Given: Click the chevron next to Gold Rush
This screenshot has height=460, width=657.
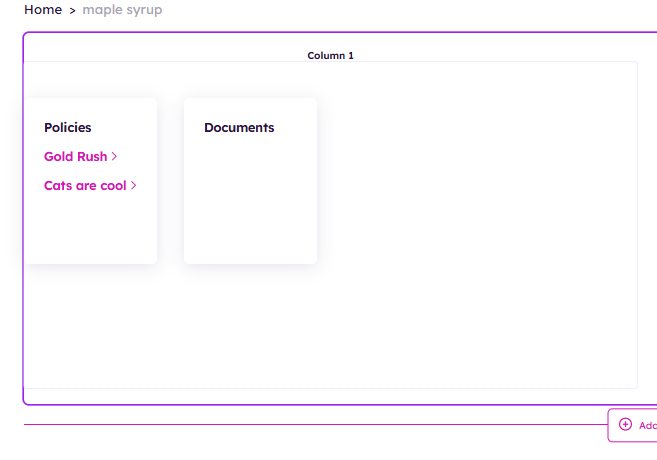Looking at the screenshot, I should coord(115,156).
